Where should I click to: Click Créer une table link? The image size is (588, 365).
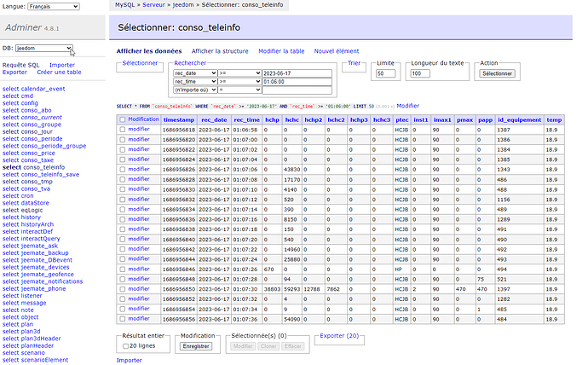point(58,72)
